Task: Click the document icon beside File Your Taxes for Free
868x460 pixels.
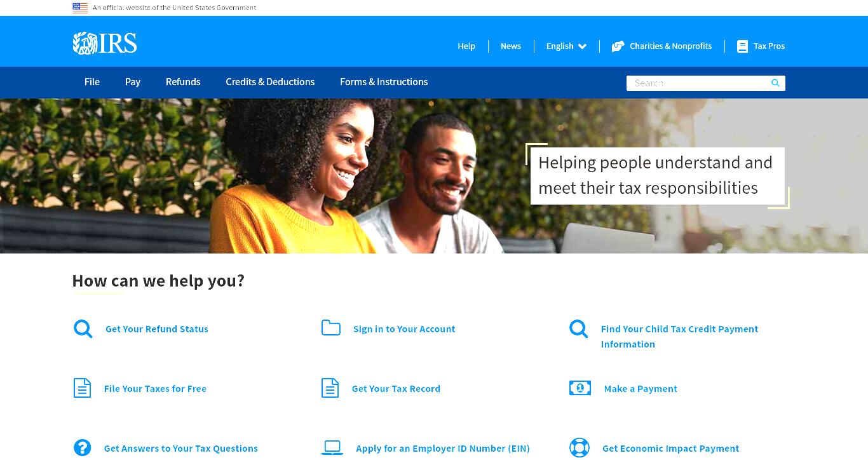Action: point(83,388)
